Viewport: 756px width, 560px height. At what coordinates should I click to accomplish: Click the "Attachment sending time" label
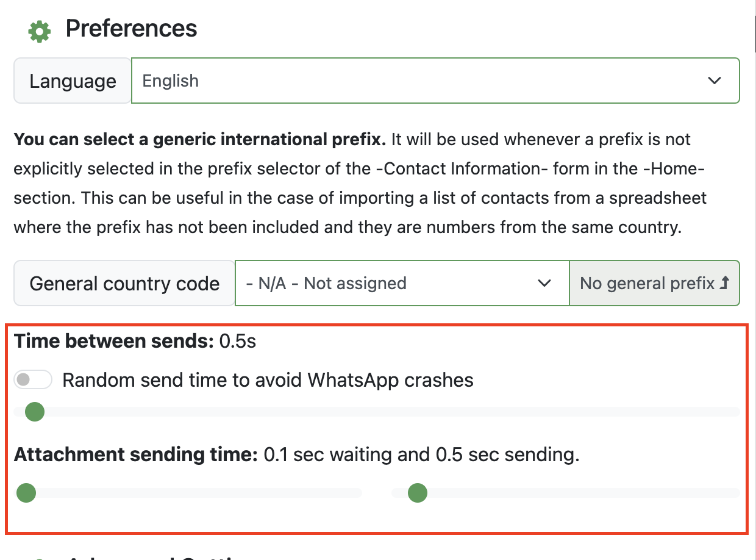[134, 454]
